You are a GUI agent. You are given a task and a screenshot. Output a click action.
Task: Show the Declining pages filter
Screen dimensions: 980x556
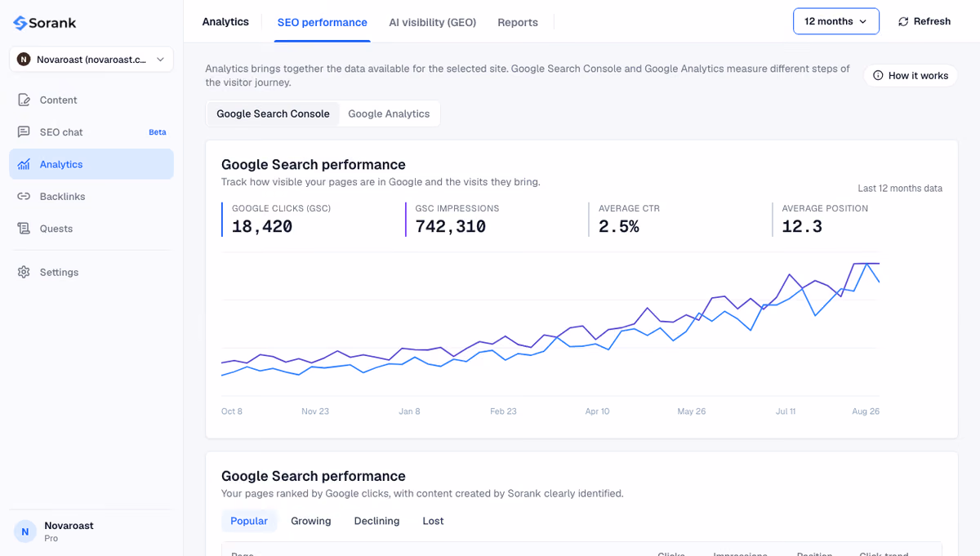[376, 521]
